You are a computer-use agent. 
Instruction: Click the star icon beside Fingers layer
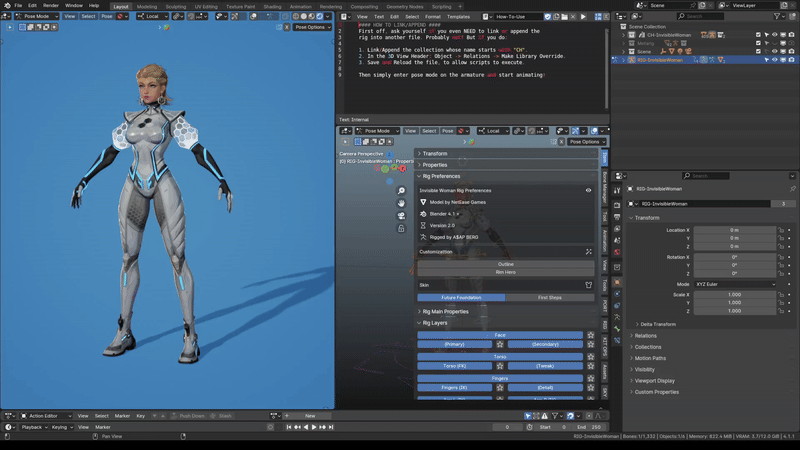click(590, 379)
